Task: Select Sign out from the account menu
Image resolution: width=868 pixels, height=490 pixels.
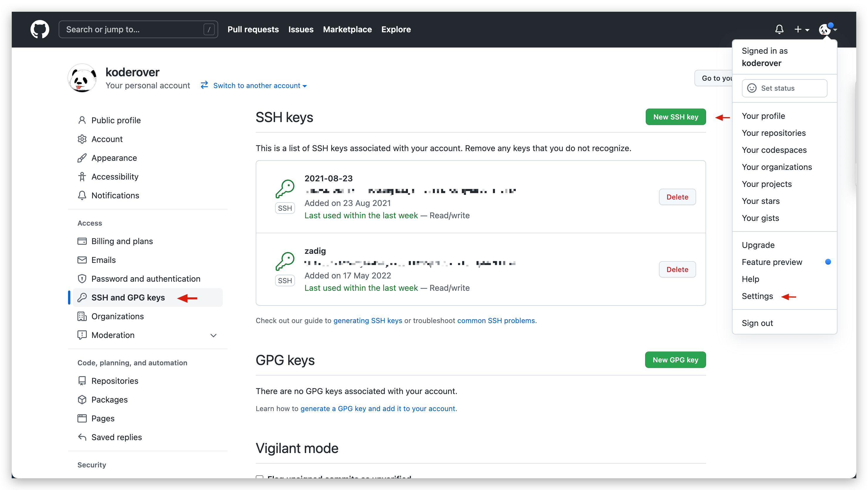Action: pyautogui.click(x=757, y=323)
